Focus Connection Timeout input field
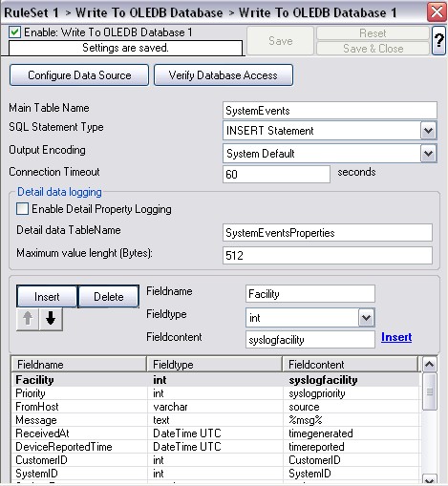 tap(276, 174)
